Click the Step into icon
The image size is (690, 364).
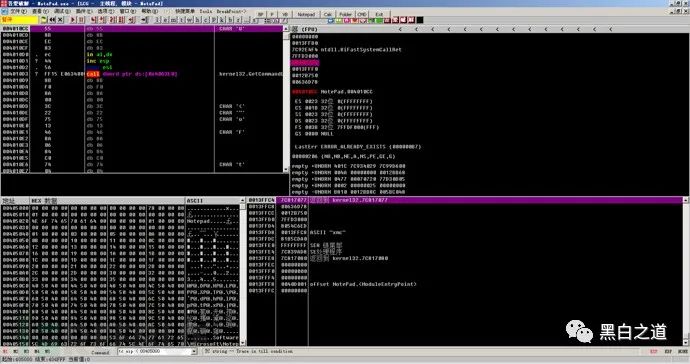pos(94,20)
